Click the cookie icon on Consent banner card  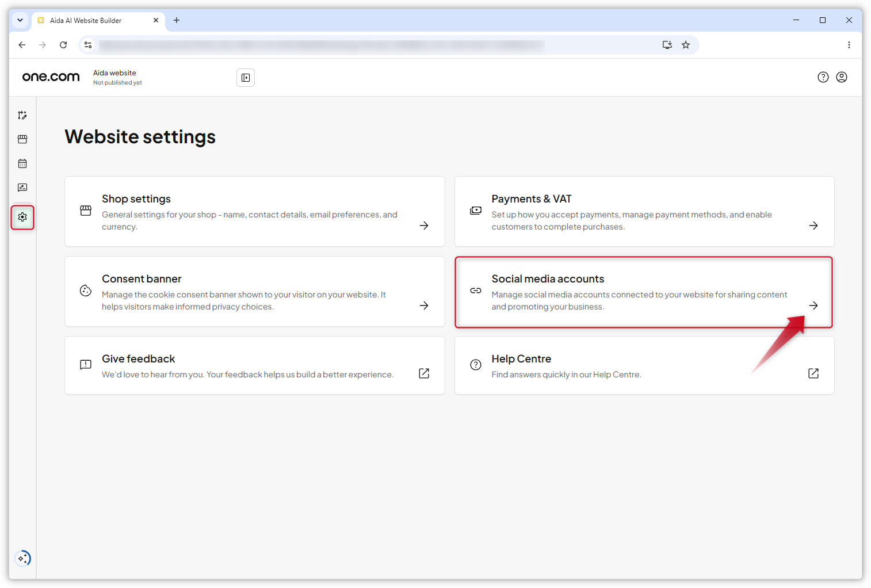coord(86,291)
